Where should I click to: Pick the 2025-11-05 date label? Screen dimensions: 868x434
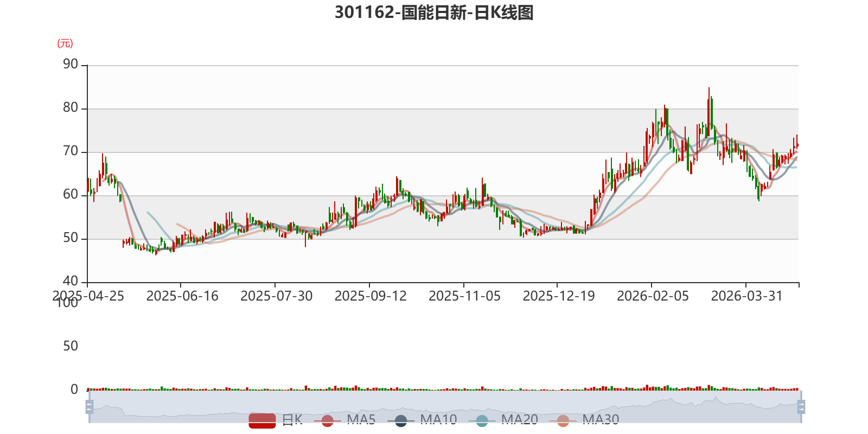click(x=464, y=296)
